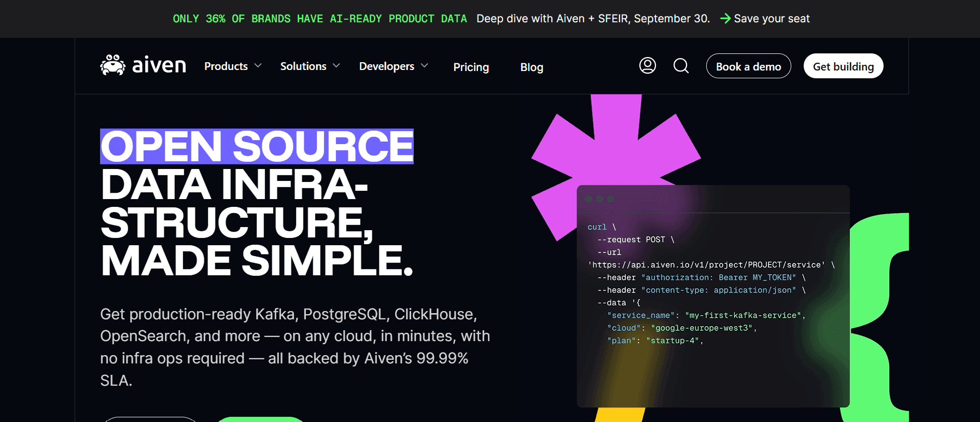Click the highlighted OPEN SOURCE heading
The height and width of the screenshot is (422, 980).
257,146
